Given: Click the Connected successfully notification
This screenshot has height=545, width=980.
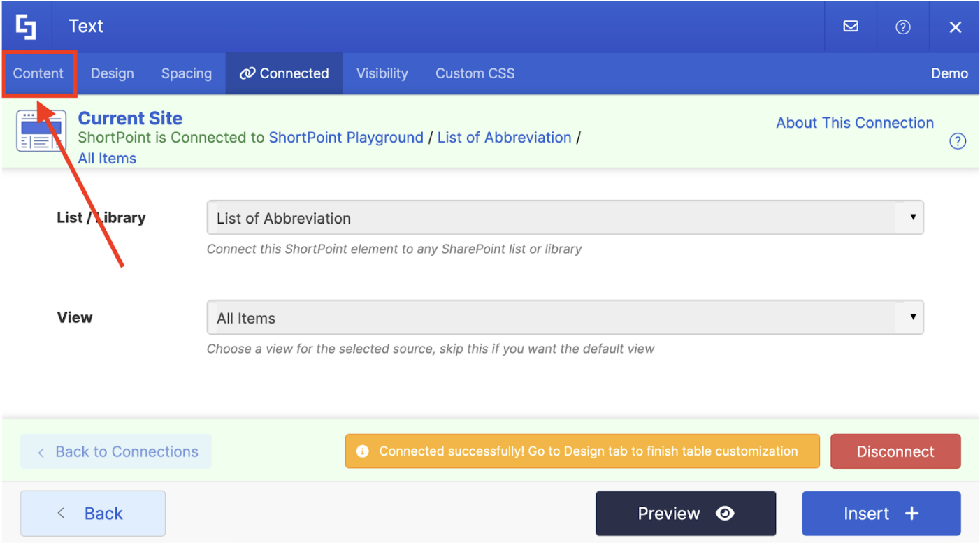Looking at the screenshot, I should [x=582, y=451].
